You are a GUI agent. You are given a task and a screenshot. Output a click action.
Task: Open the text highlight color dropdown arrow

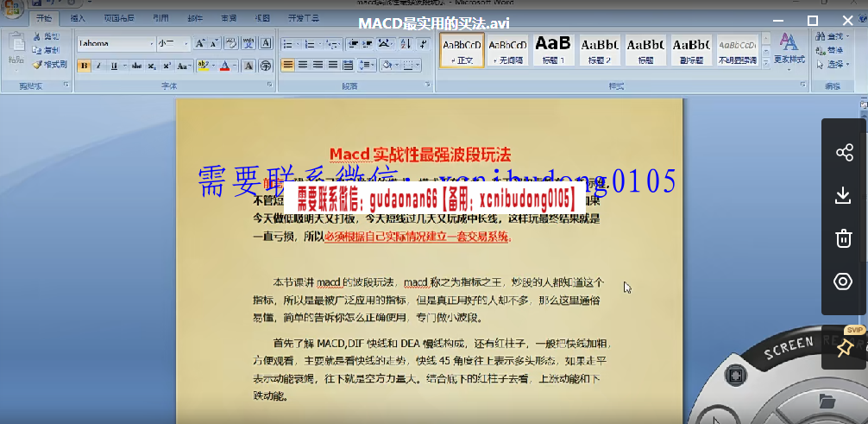[214, 66]
